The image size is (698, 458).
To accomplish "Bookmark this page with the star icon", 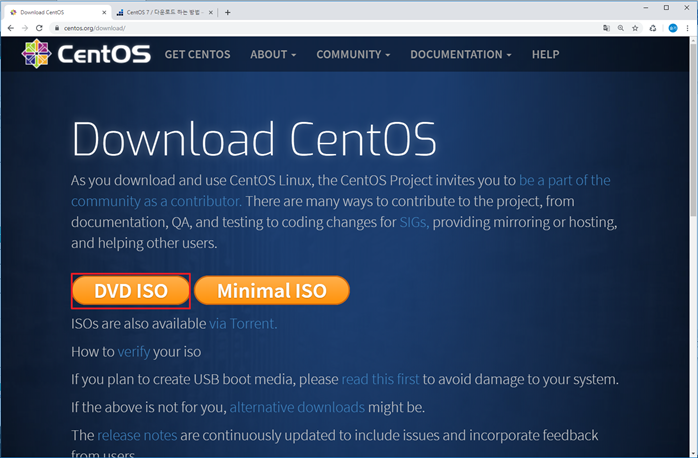I will [x=635, y=28].
